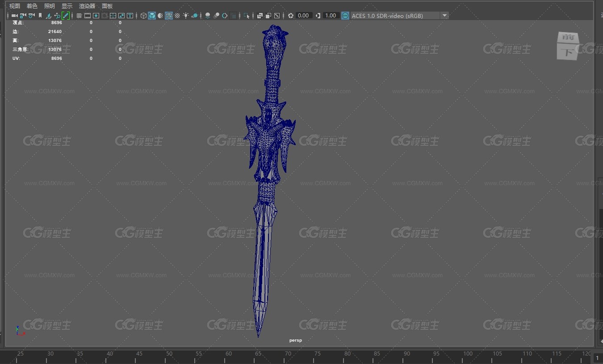Click the Screen Space Ambient Occlusion icon
603x364 pixels.
click(208, 16)
